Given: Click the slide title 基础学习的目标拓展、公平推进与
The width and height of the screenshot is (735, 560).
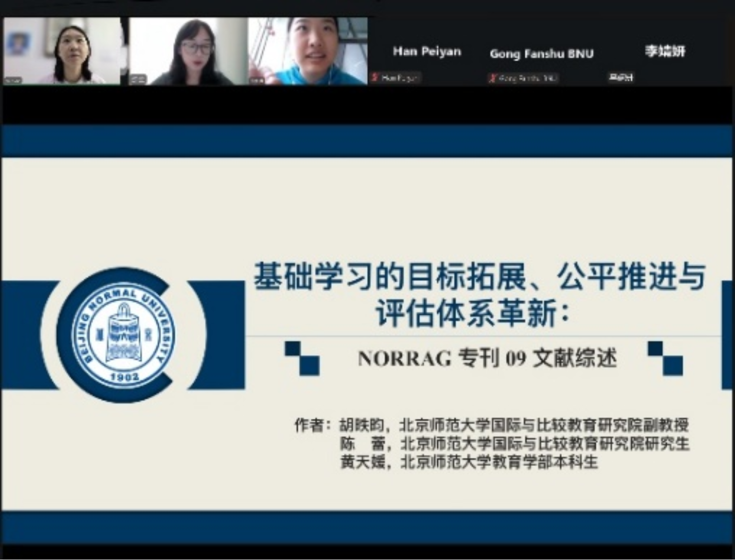Looking at the screenshot, I should pyautogui.click(x=480, y=276).
